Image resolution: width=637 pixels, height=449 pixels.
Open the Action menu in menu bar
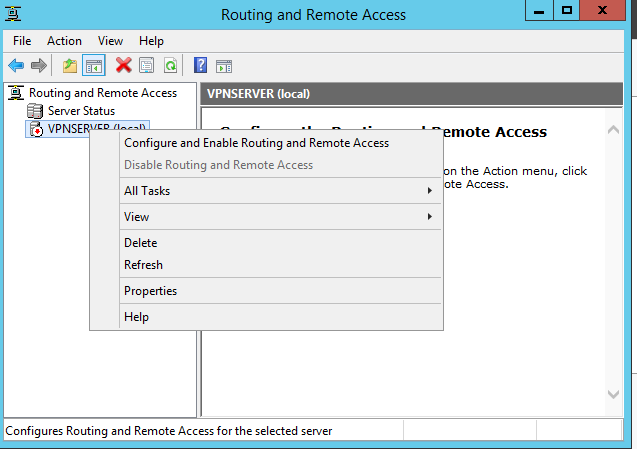(x=64, y=41)
